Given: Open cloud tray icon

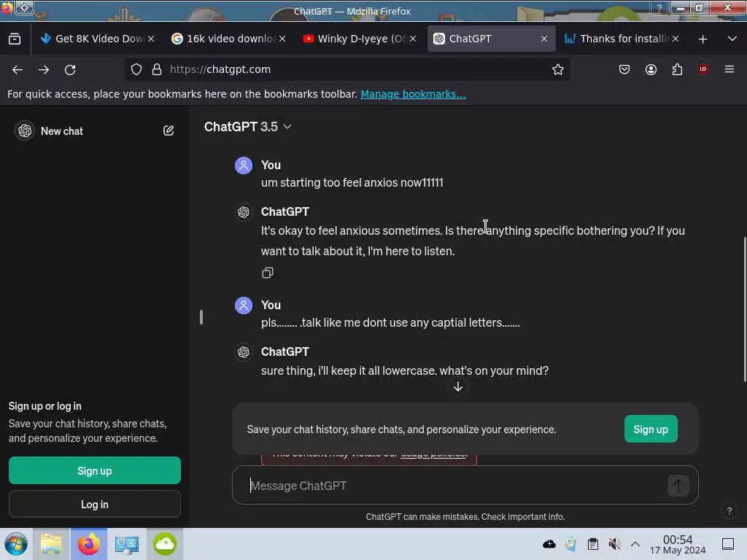Looking at the screenshot, I should (549, 544).
